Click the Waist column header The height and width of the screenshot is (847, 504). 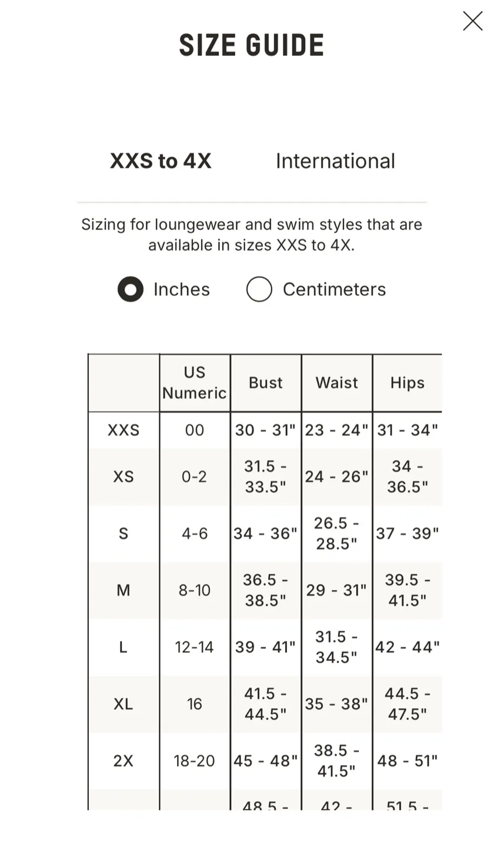tap(336, 382)
